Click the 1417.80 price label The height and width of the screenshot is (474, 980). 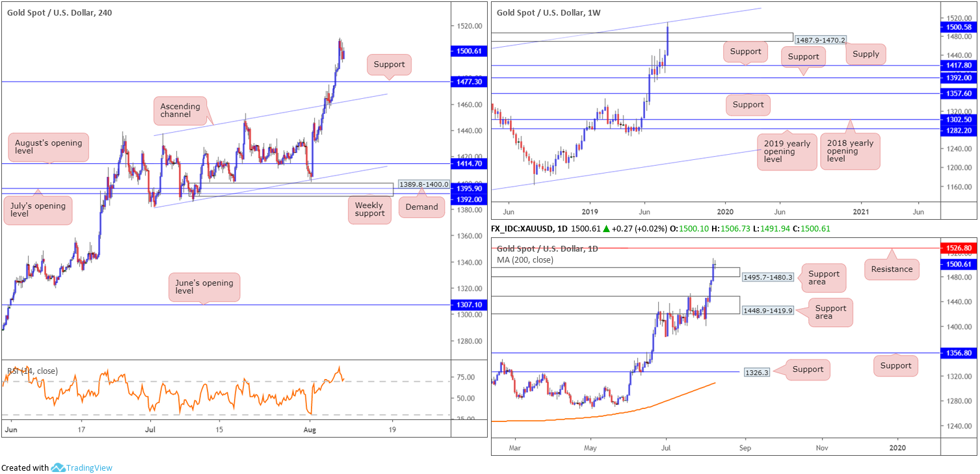pos(959,66)
